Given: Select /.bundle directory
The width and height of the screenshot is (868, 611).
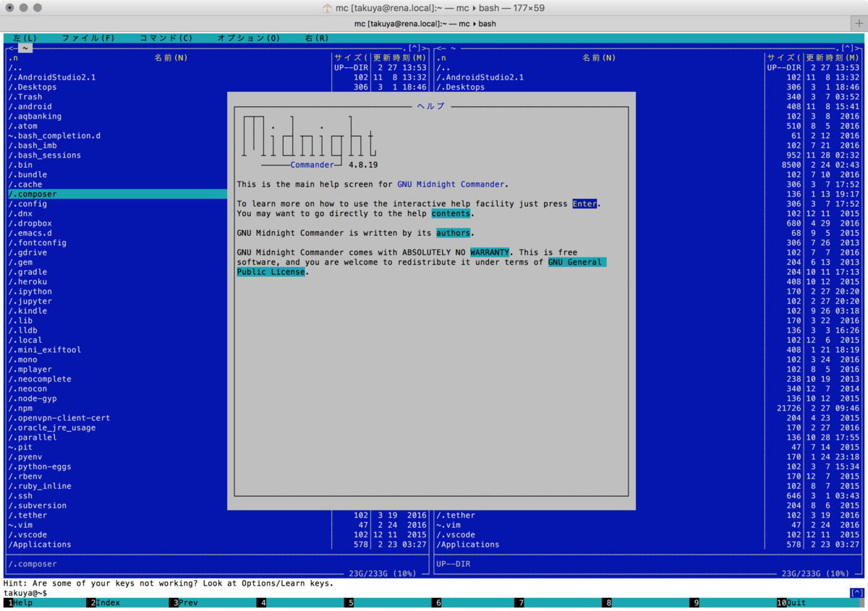Looking at the screenshot, I should 27,175.
